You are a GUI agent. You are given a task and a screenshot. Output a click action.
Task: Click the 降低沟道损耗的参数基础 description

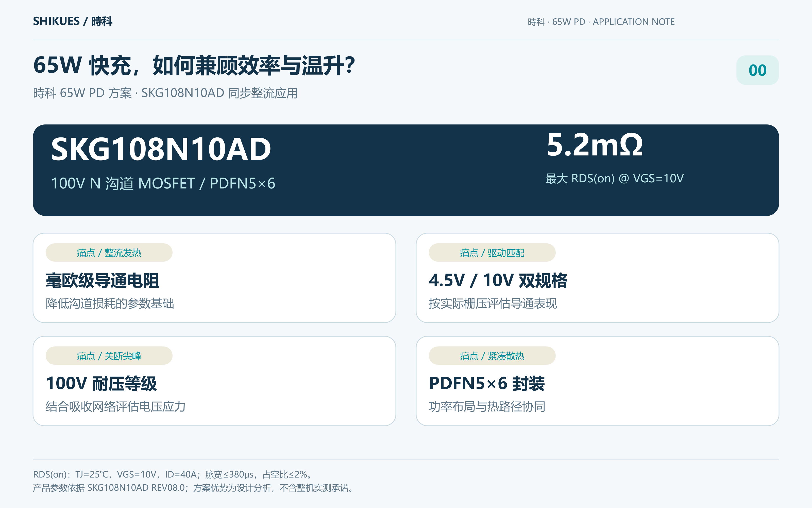[x=110, y=303]
